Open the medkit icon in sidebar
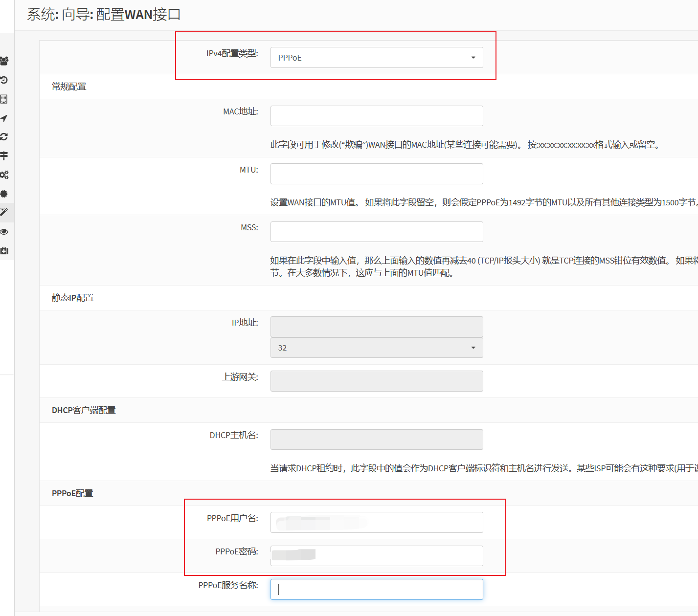 click(x=4, y=251)
